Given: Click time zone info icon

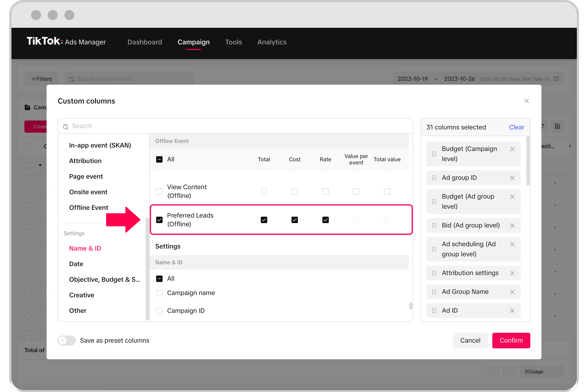Looking at the screenshot, I should coord(547,79).
